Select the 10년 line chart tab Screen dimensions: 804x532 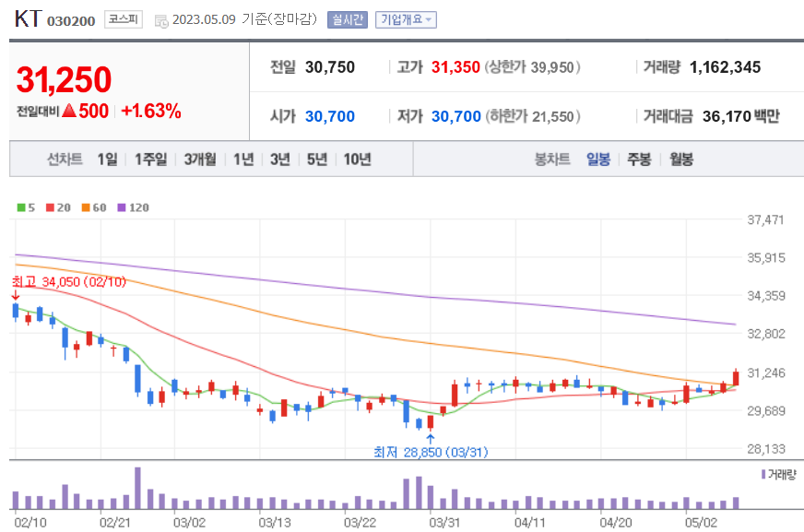[x=358, y=160]
